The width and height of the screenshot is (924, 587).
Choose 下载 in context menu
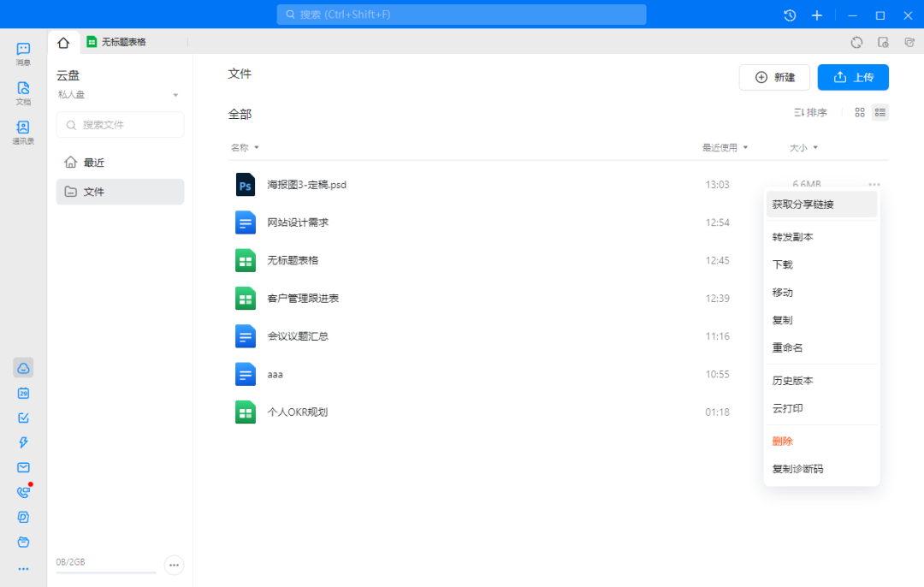point(821,264)
